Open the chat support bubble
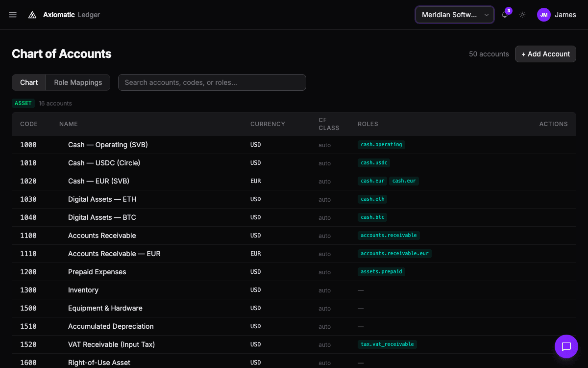This screenshot has width=588, height=368. click(x=566, y=346)
